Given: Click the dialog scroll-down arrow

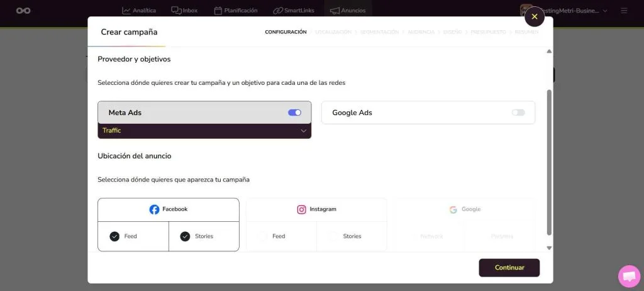Looking at the screenshot, I should [549, 248].
